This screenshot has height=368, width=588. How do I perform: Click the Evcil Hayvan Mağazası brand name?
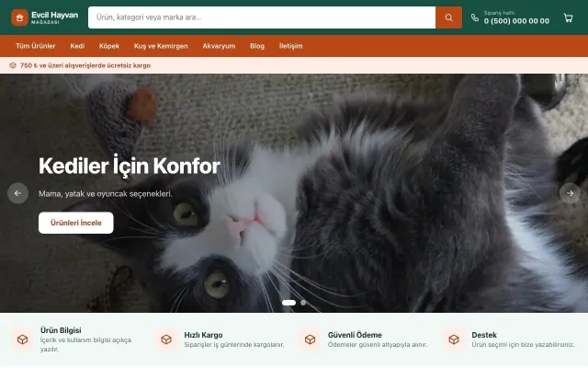[55, 17]
